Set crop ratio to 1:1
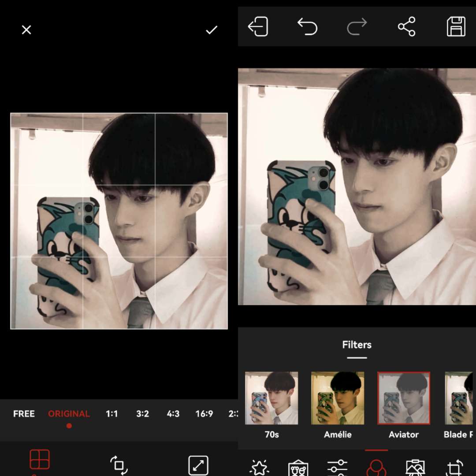This screenshot has width=476, height=476. pos(112,414)
